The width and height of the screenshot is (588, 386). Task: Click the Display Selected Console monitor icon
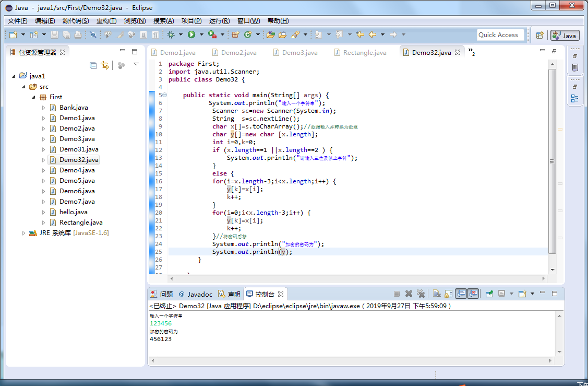pyautogui.click(x=502, y=294)
